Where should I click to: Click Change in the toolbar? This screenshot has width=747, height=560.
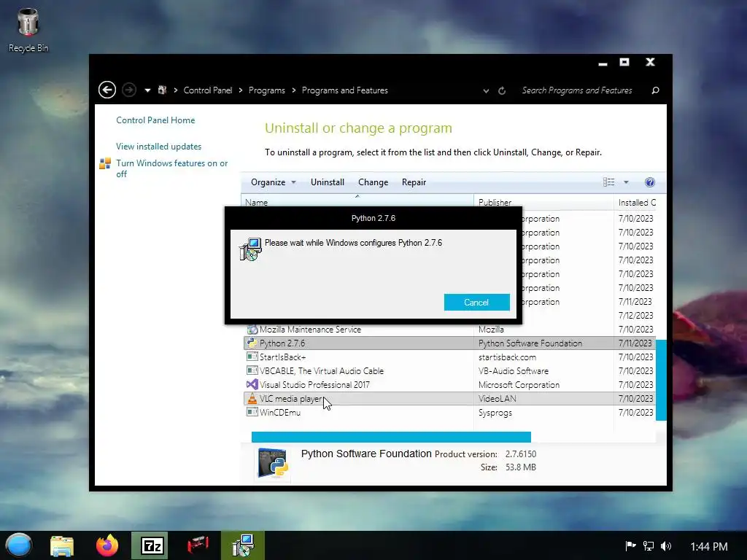pyautogui.click(x=373, y=182)
